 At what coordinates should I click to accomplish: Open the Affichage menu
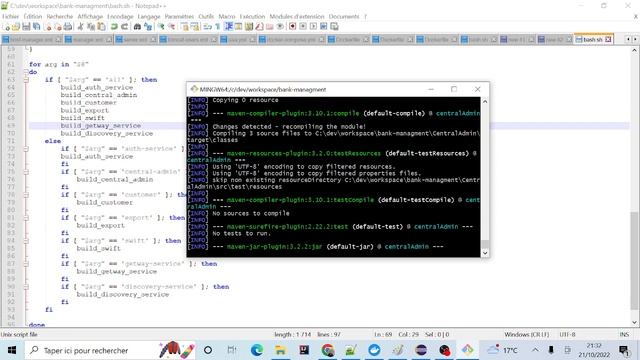tap(90, 16)
